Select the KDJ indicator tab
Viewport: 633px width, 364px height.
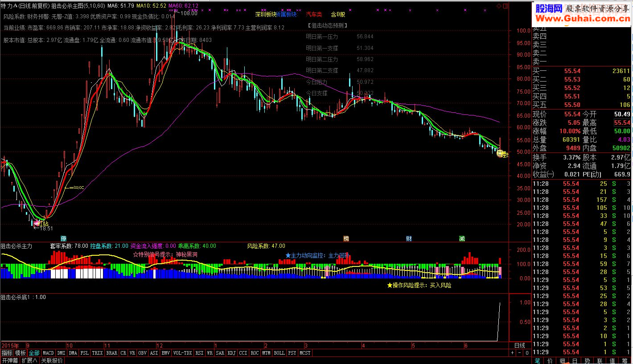click(x=231, y=353)
